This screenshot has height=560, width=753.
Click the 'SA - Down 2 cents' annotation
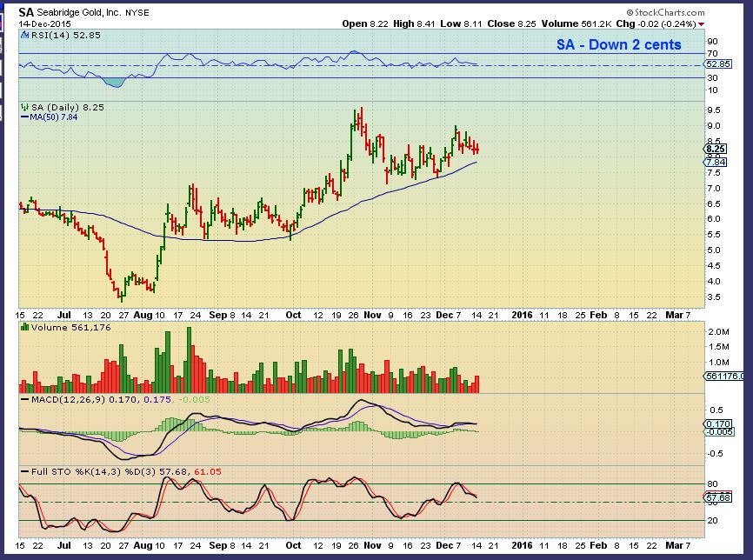click(617, 44)
